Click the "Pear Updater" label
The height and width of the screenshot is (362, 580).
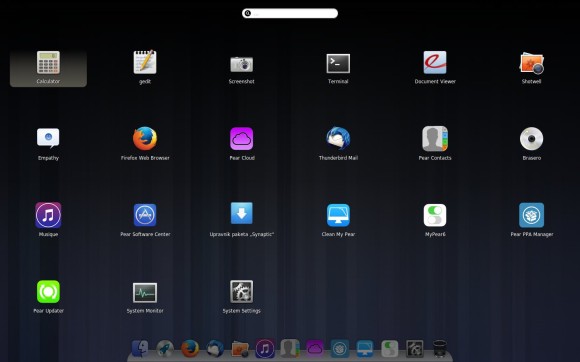[x=48, y=311]
